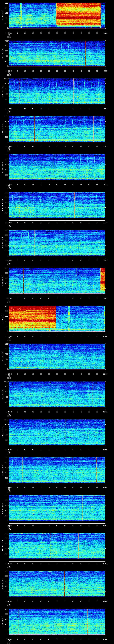Select the red line near 43 s in the 15:15:00 spectrogram
Image resolution: width=114 pixels, height=644 pixels.
78,546
